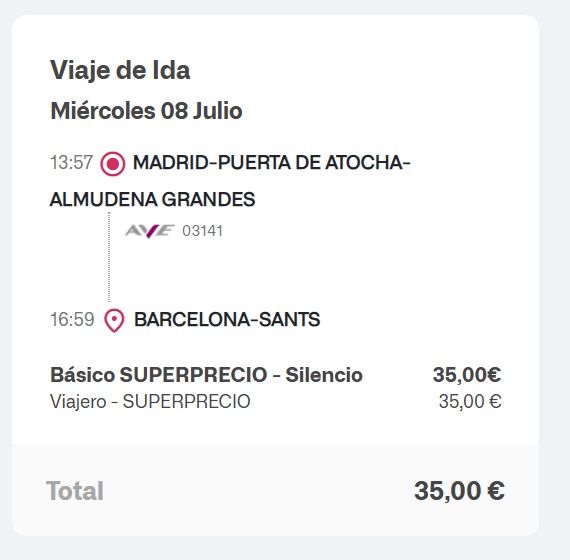
Task: Click the Viajero - SUPERPRECIO passenger line
Action: point(150,402)
